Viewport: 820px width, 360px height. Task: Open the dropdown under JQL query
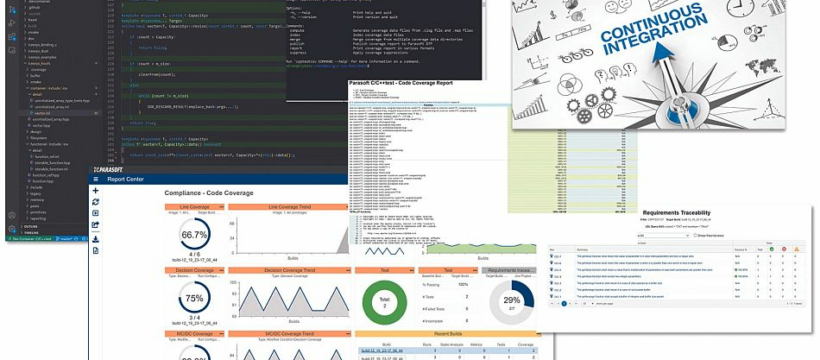[664, 235]
